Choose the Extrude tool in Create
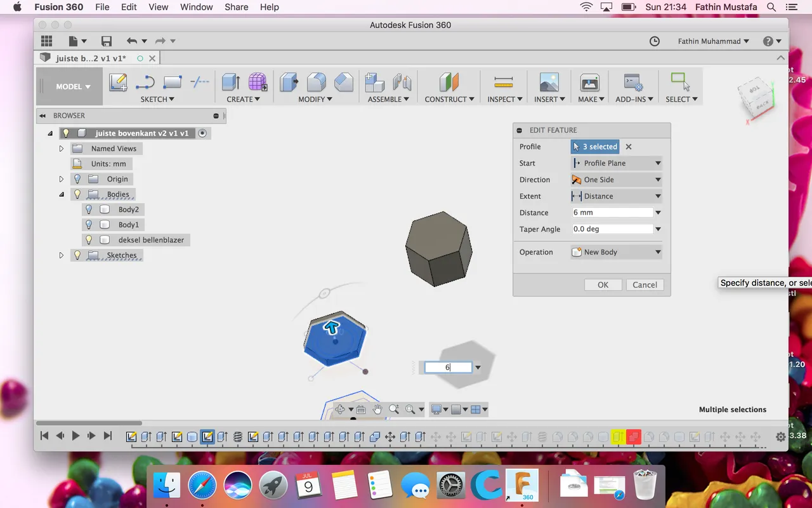The image size is (812, 508). [231, 83]
